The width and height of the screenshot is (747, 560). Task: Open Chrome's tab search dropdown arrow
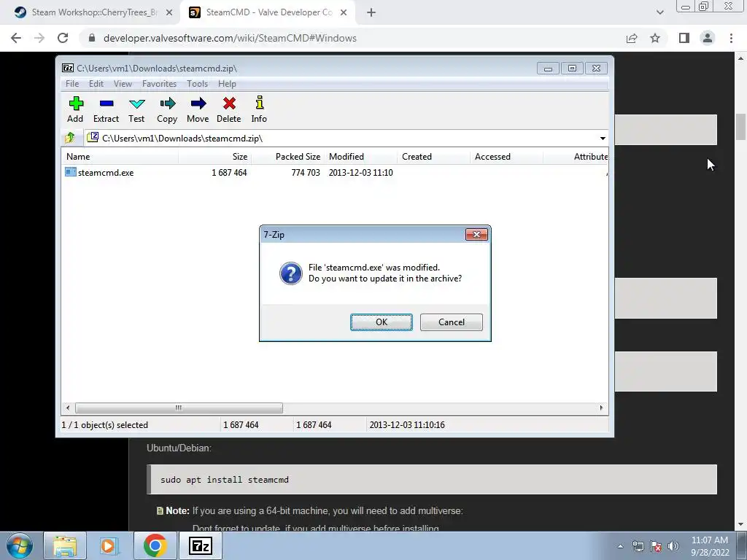(x=659, y=12)
